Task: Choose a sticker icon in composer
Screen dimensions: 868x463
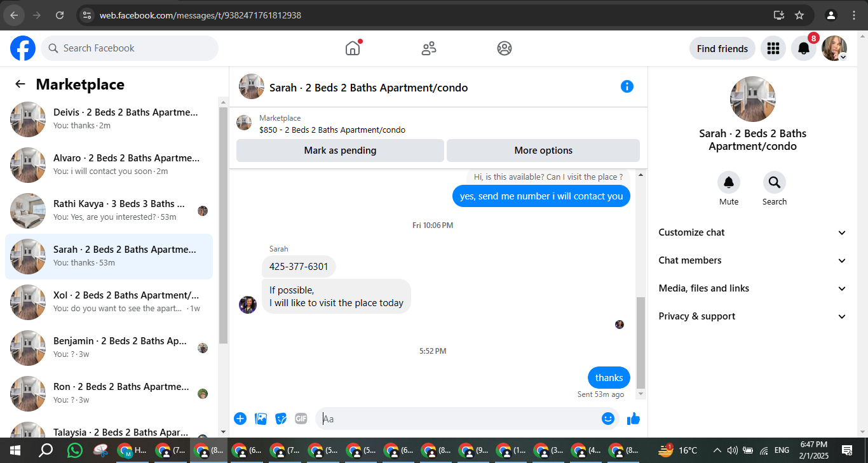Action: [281, 419]
